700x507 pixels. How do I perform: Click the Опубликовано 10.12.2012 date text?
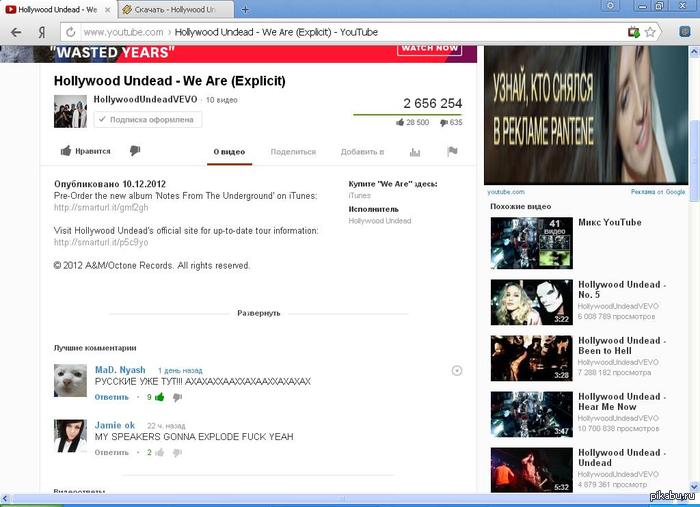[110, 184]
